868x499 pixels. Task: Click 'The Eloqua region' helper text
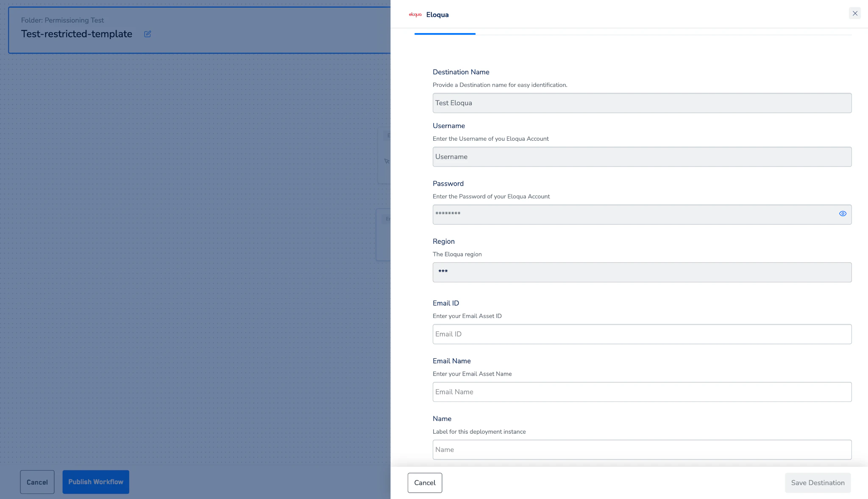(x=457, y=254)
